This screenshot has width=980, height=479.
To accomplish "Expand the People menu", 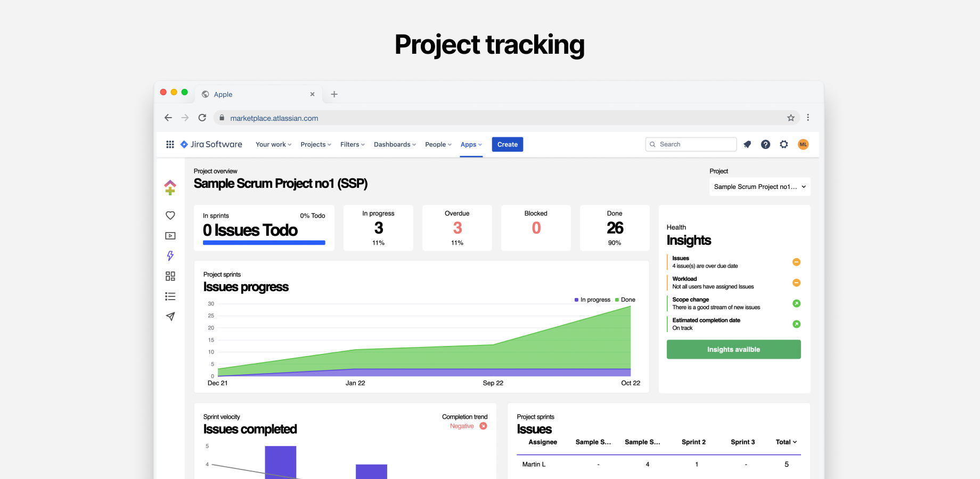I will tap(438, 144).
